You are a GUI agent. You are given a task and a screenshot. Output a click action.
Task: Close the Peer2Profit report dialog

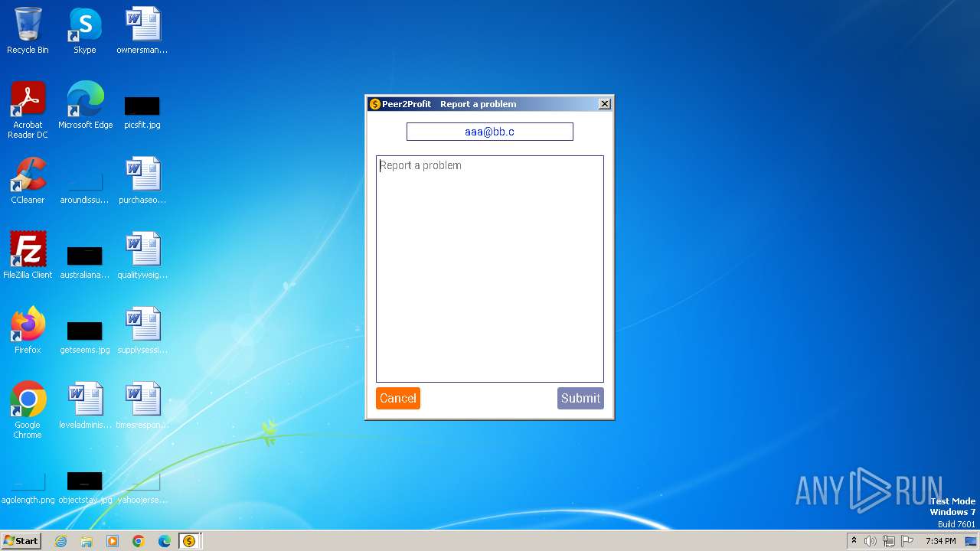tap(605, 104)
